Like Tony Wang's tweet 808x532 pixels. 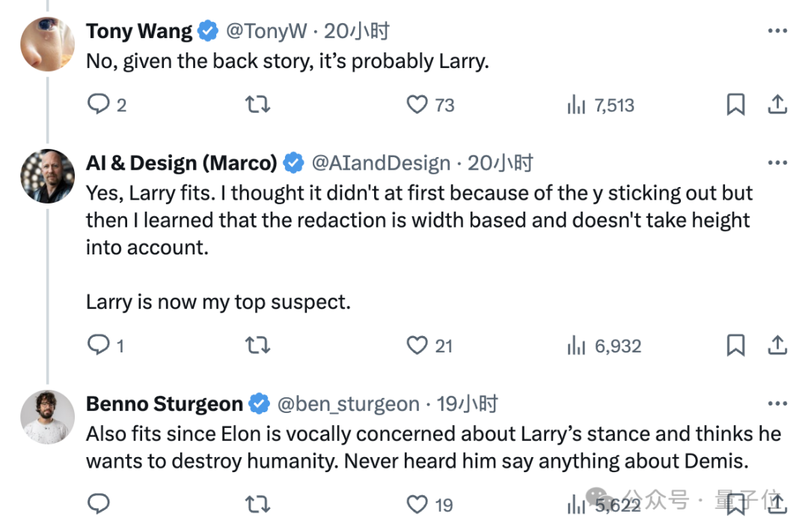click(417, 105)
